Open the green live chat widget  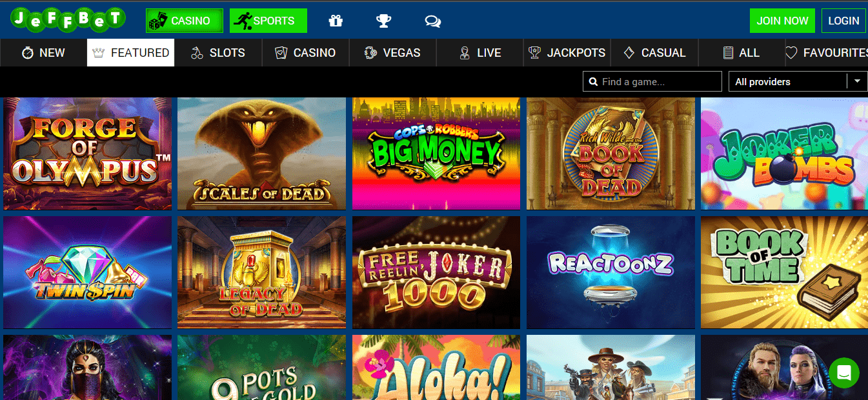click(x=844, y=372)
